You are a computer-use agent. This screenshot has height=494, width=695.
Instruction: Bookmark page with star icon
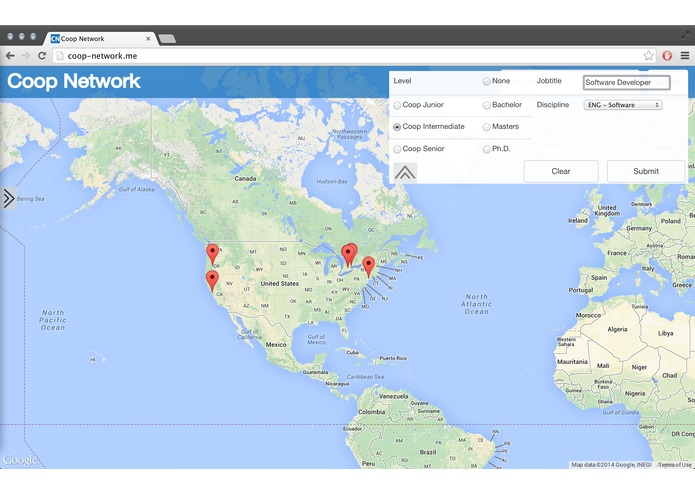648,55
